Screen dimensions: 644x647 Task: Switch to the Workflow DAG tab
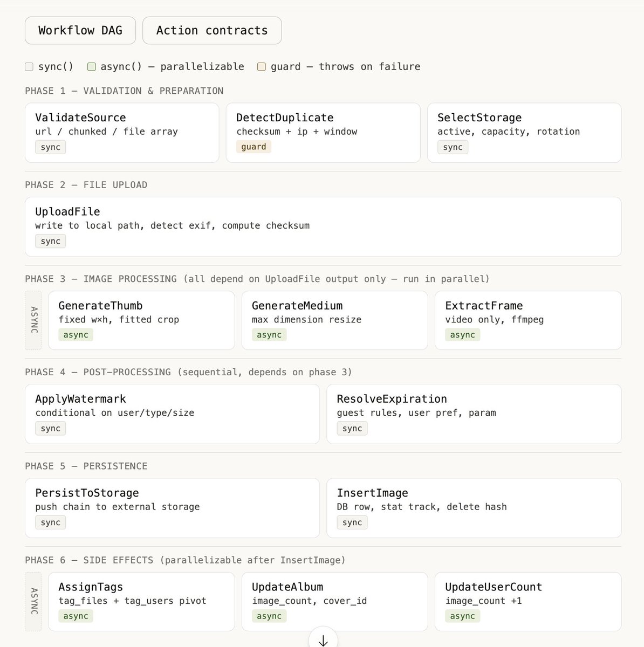point(80,30)
